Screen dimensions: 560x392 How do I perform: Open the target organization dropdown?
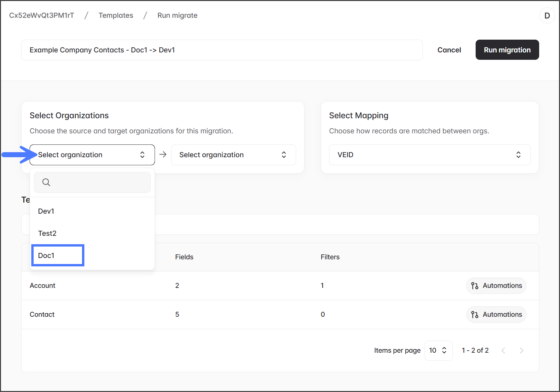tap(233, 155)
